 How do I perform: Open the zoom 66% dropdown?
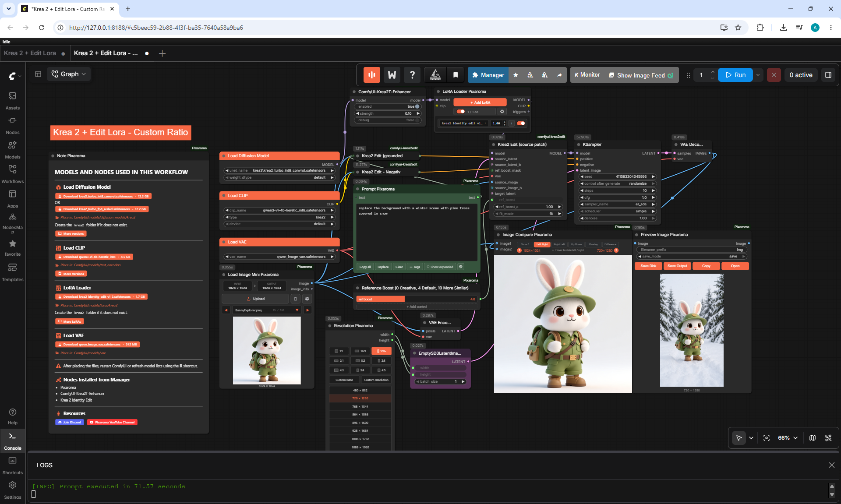coord(788,438)
